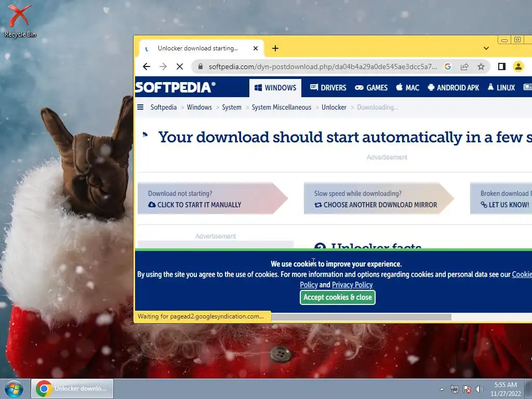
Task: Open the ANDROID APK category
Action: click(x=453, y=88)
